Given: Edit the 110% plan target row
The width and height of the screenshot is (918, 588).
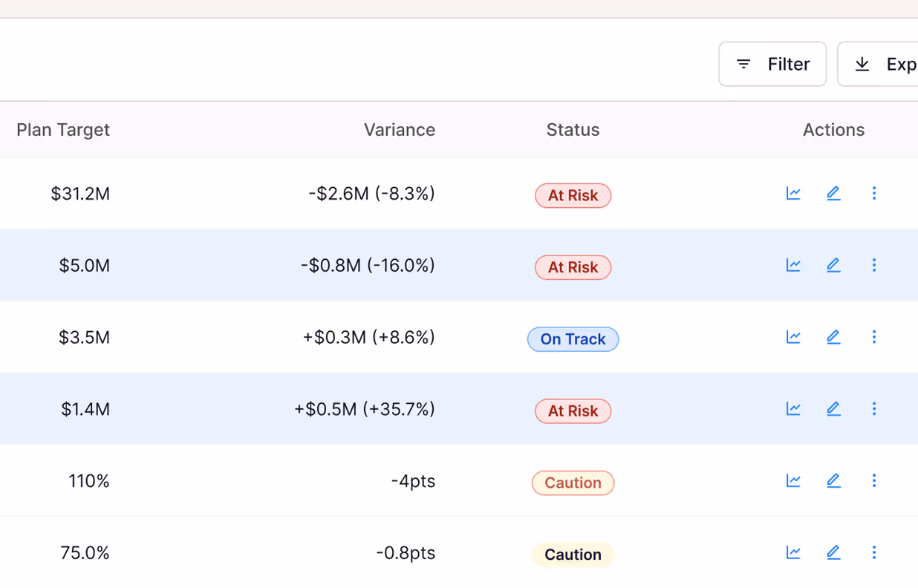Looking at the screenshot, I should (x=833, y=481).
